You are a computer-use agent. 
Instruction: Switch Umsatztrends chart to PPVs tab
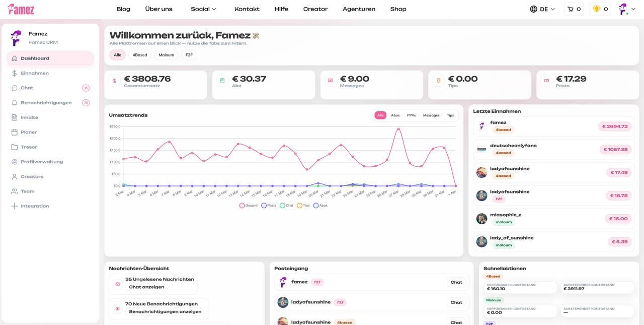411,115
